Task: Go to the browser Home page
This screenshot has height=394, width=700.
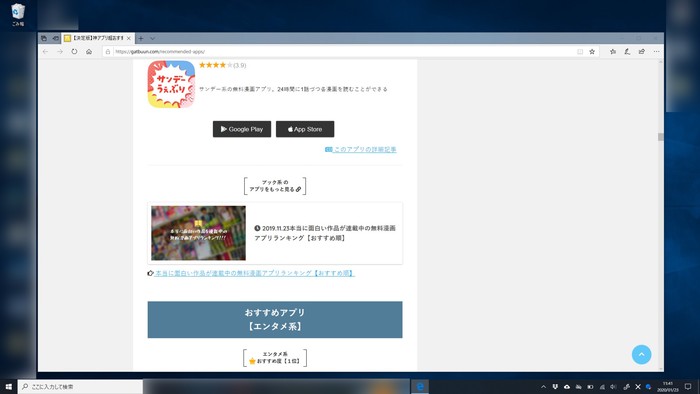Action: 89,52
